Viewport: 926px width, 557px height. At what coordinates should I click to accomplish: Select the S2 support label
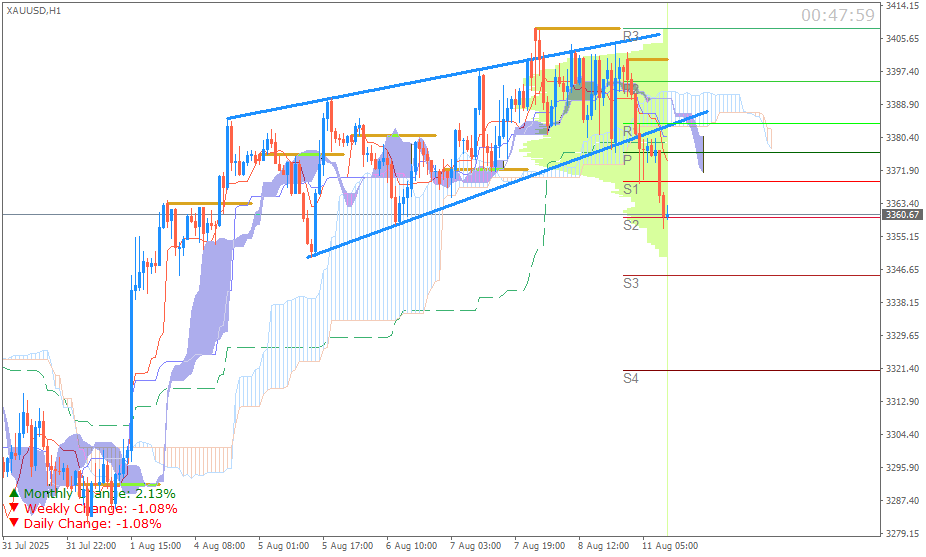631,225
